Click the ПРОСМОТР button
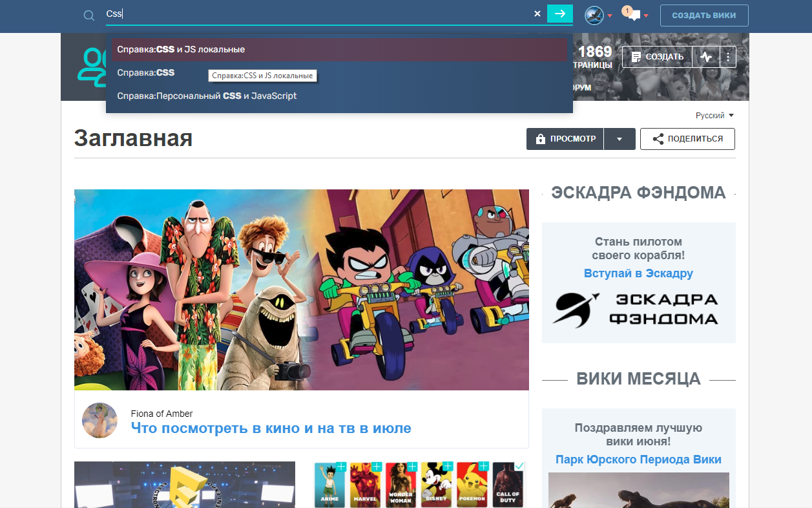 coord(565,139)
